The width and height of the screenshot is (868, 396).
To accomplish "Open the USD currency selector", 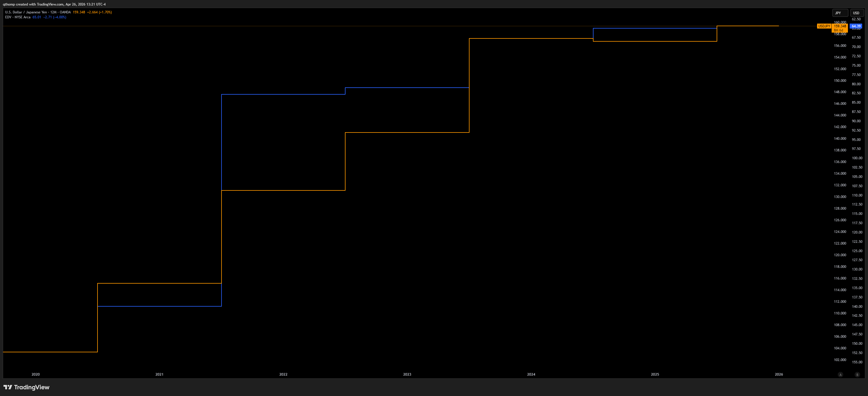I will pos(856,13).
